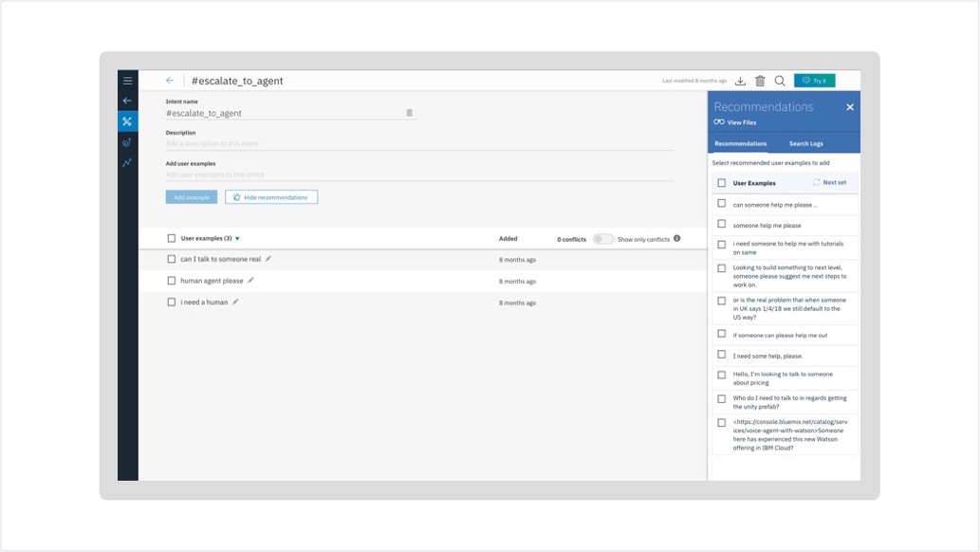The height and width of the screenshot is (552, 980).
Task: Click the sidebar back arrow icon
Action: click(x=127, y=101)
